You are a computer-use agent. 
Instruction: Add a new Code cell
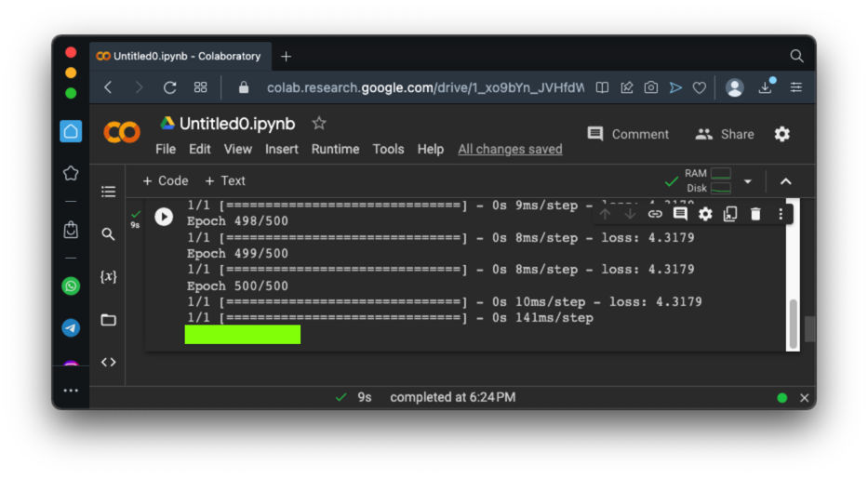165,181
